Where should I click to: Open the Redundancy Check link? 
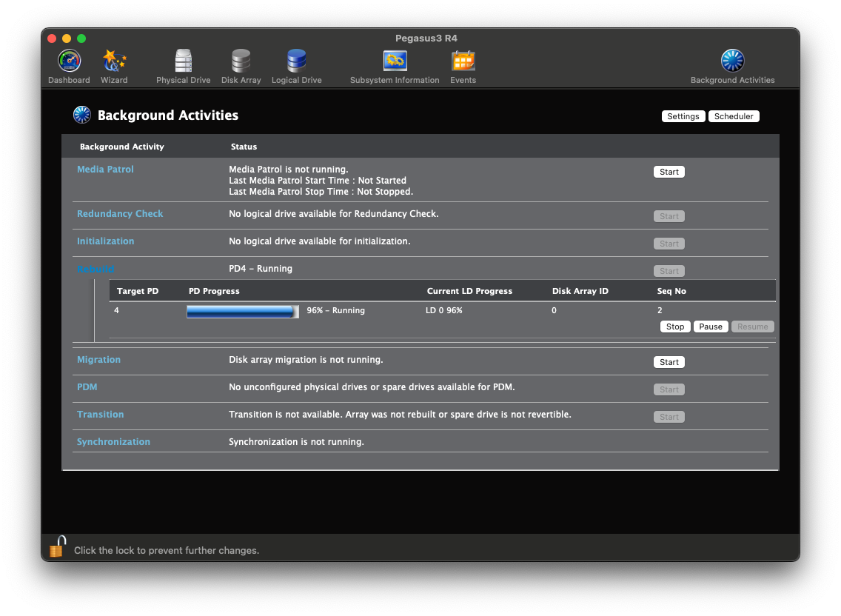(x=120, y=213)
